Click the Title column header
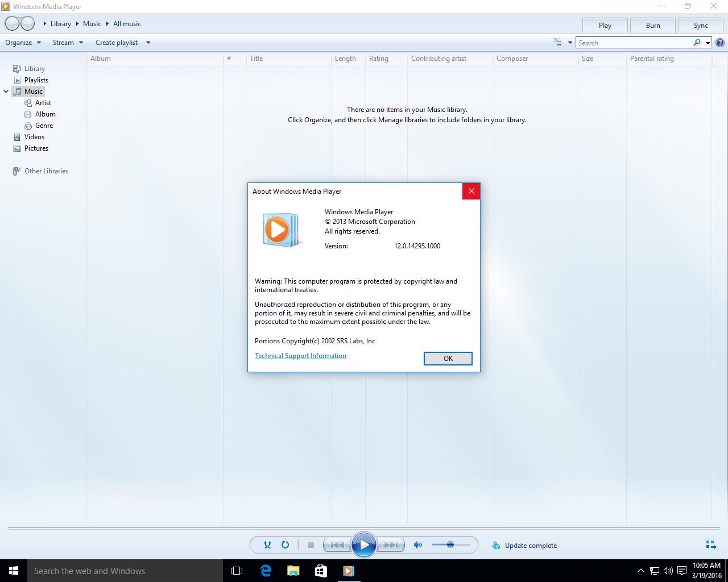 tap(288, 58)
